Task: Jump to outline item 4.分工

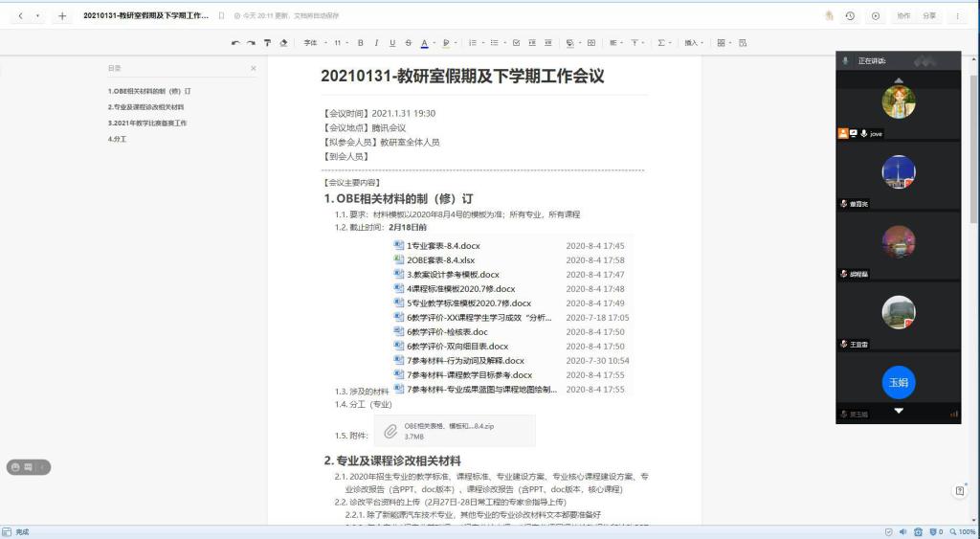Action: point(118,140)
